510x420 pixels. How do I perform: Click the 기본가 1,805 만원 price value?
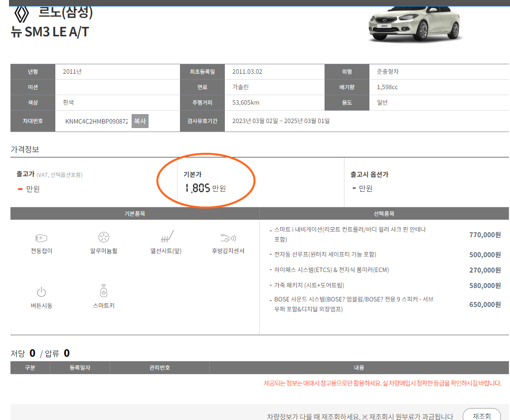click(205, 188)
